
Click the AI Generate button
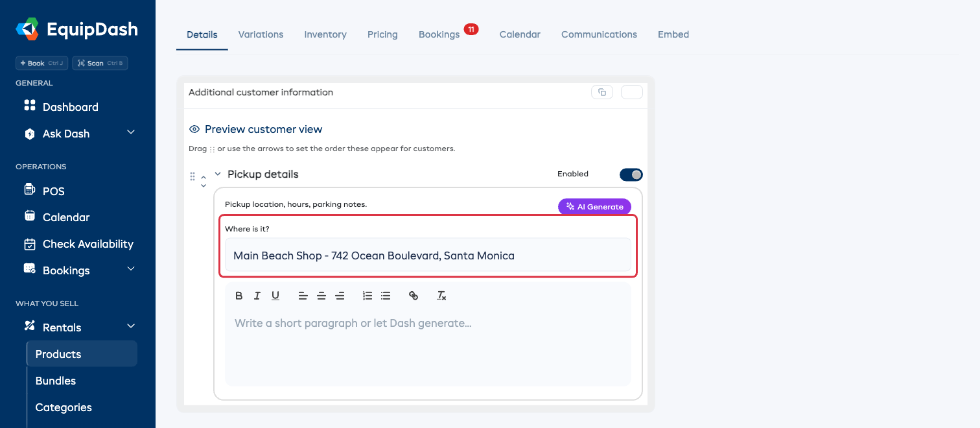point(594,207)
